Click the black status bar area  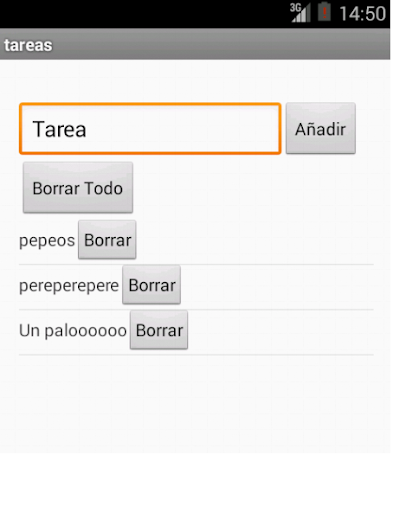143,14
